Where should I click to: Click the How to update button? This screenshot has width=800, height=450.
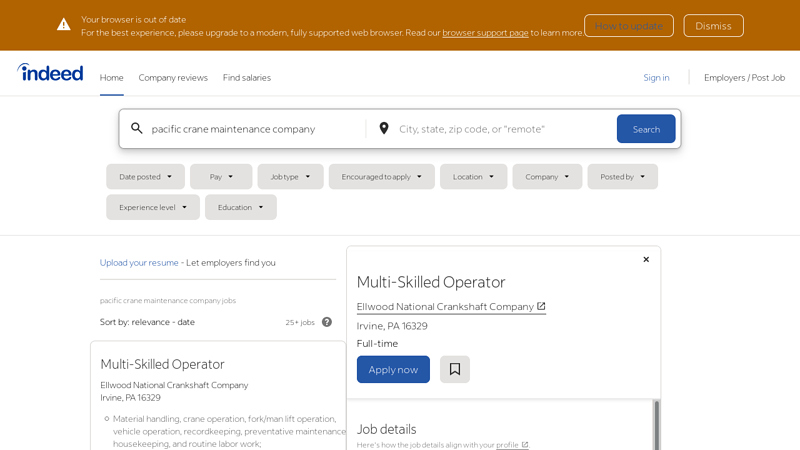pos(629,26)
